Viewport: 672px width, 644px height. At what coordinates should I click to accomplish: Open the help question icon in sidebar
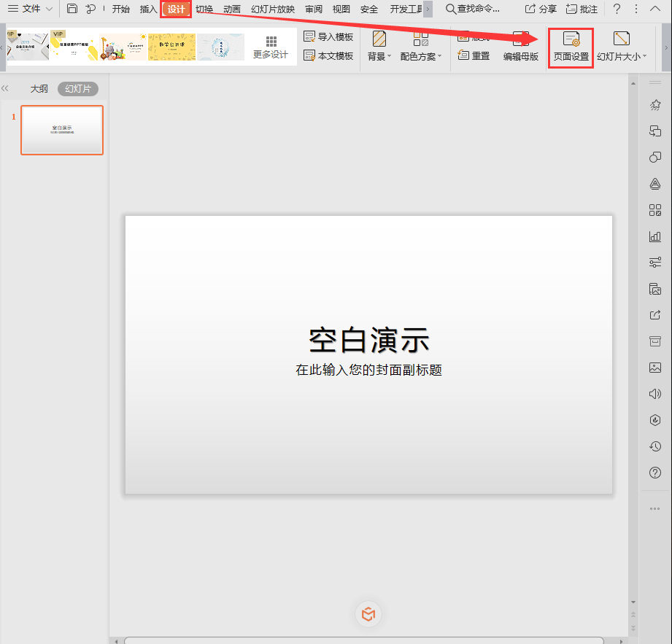(654, 473)
